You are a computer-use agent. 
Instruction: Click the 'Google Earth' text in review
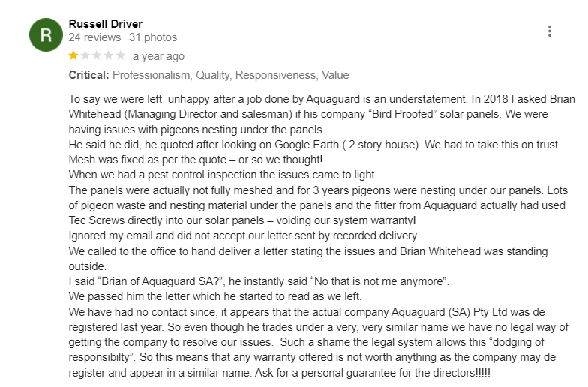[x=307, y=145]
